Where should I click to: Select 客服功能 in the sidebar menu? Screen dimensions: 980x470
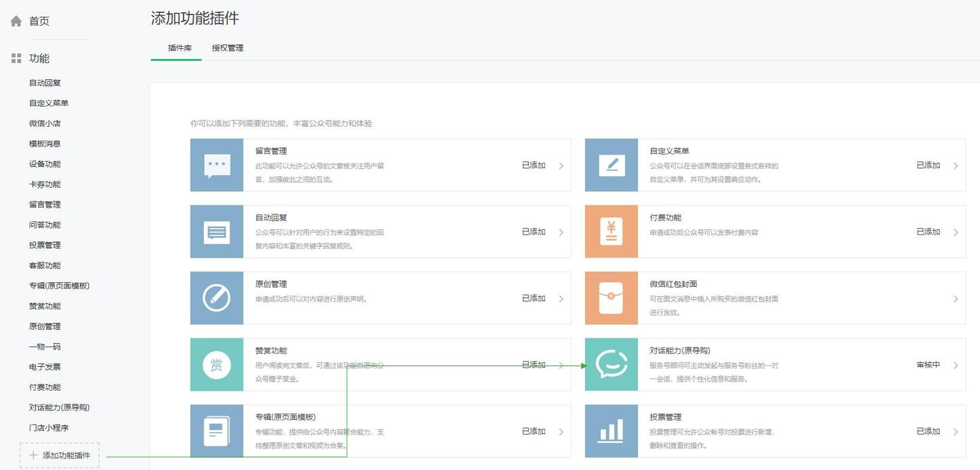pyautogui.click(x=43, y=265)
